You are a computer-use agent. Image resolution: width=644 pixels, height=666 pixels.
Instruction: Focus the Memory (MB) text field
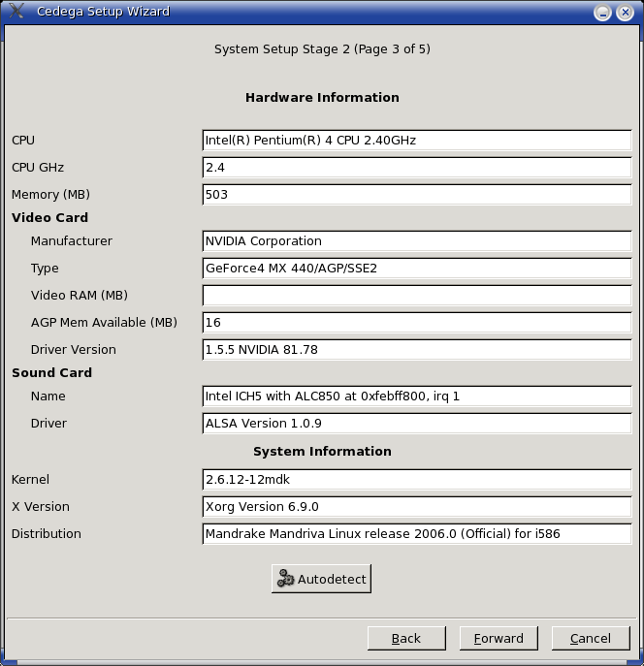click(x=417, y=195)
